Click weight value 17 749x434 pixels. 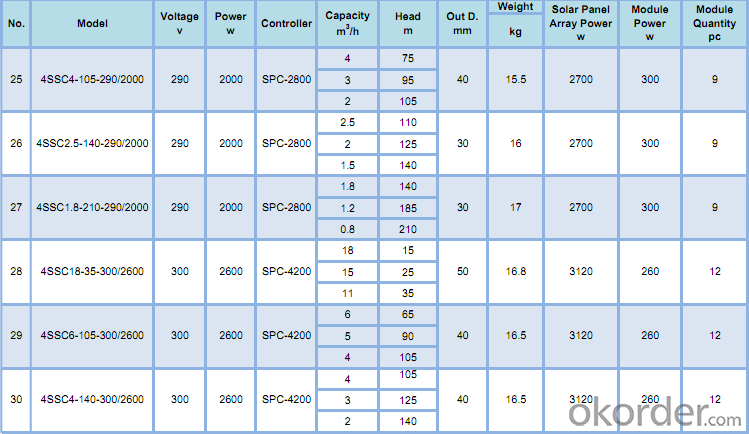pyautogui.click(x=515, y=207)
